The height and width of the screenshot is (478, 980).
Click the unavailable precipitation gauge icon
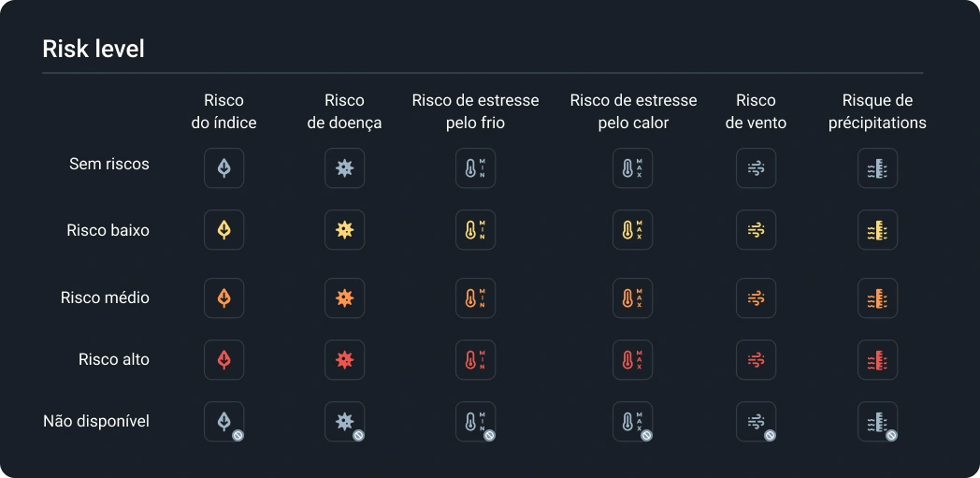point(877,422)
